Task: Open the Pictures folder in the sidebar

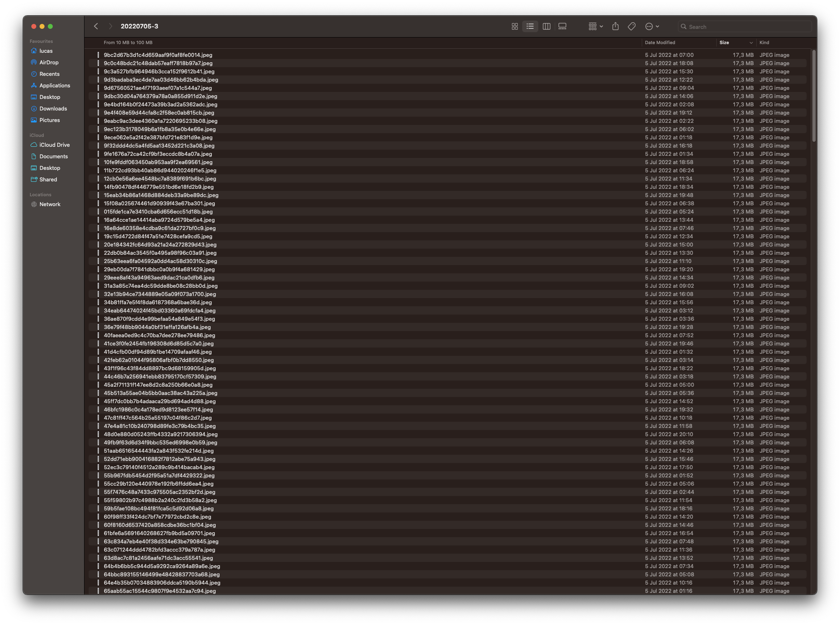Action: click(50, 120)
